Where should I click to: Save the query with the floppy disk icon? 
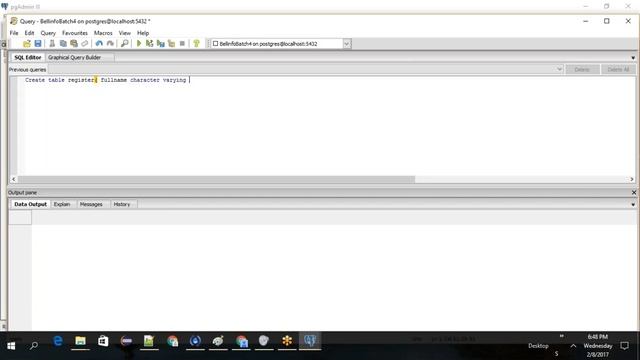coord(38,44)
